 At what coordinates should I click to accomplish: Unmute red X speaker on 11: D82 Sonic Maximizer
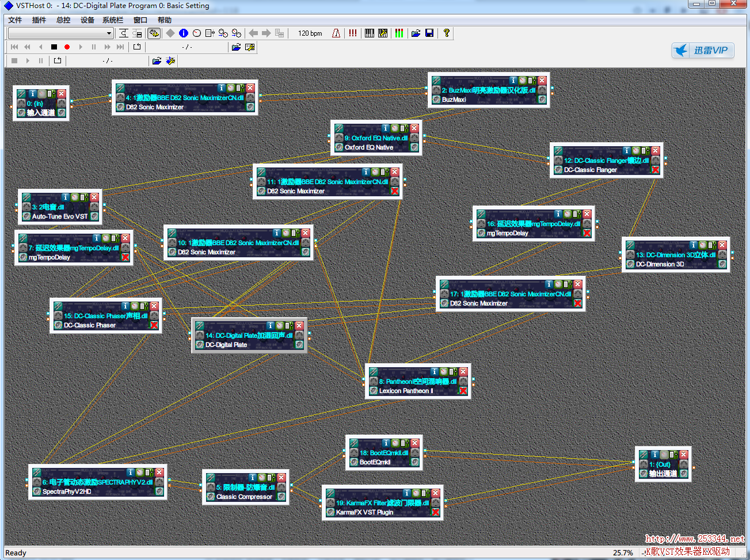click(395, 191)
